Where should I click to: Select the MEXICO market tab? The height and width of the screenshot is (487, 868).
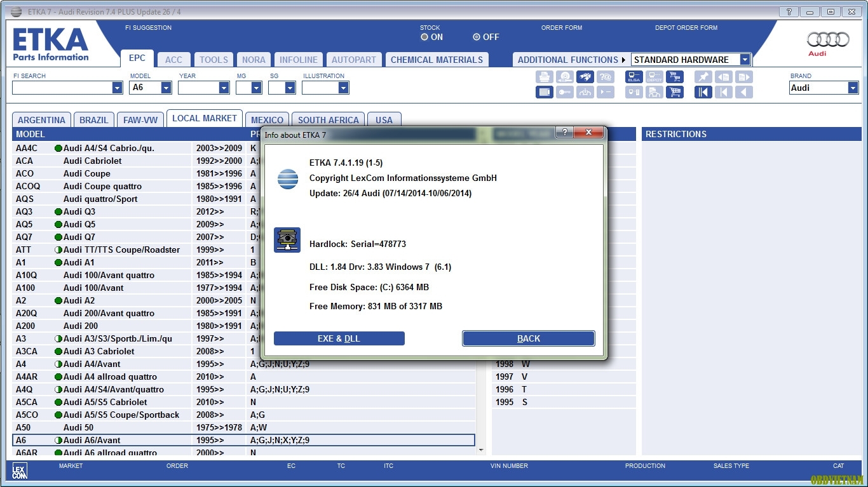point(267,120)
